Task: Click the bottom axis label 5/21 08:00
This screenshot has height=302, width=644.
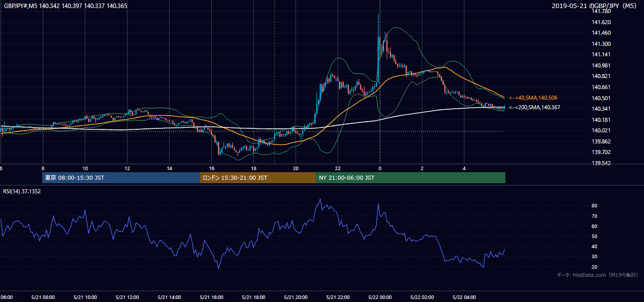Action: pos(43,297)
